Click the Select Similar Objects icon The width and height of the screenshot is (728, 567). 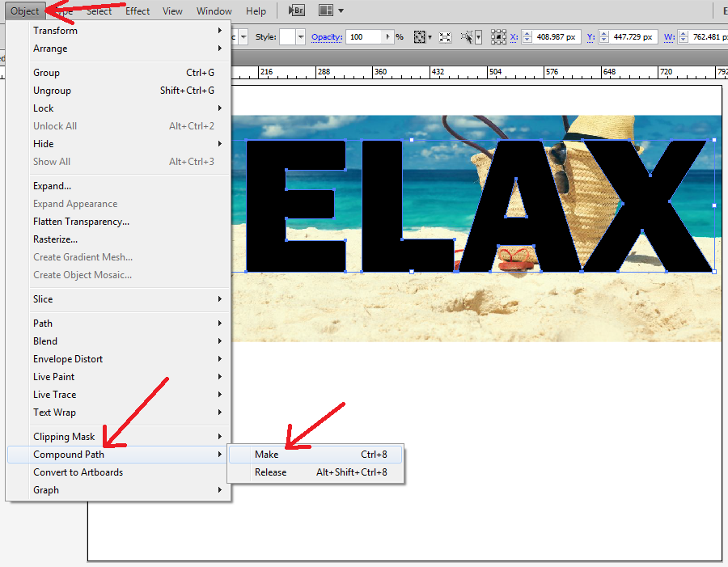click(x=467, y=36)
